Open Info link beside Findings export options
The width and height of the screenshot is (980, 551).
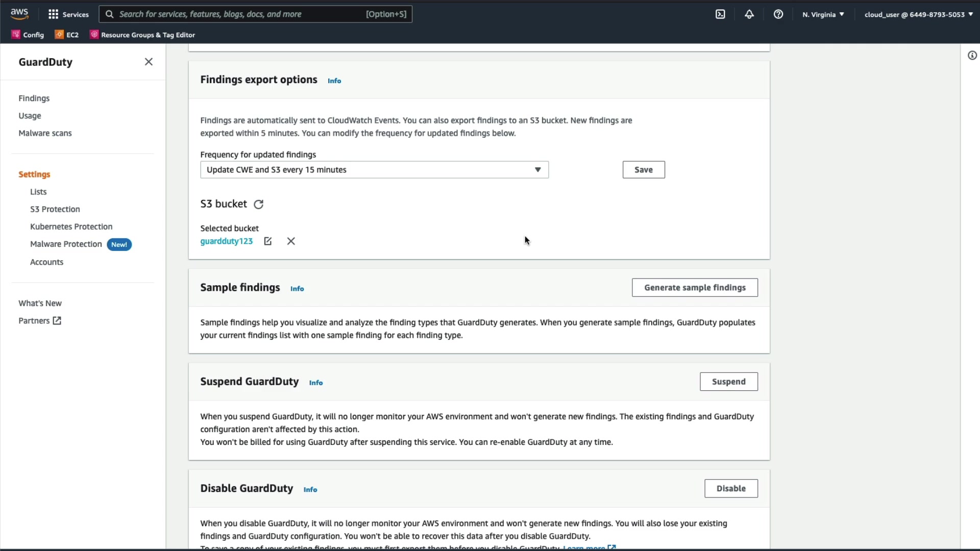coord(334,81)
